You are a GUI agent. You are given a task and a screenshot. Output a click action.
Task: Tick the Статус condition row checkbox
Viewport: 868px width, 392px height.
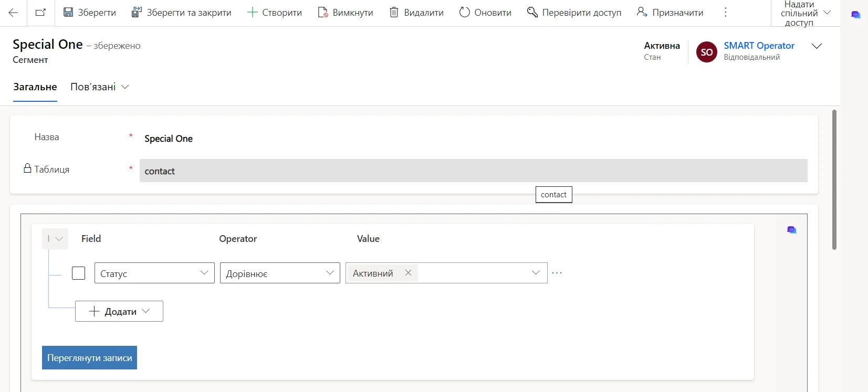pos(78,273)
